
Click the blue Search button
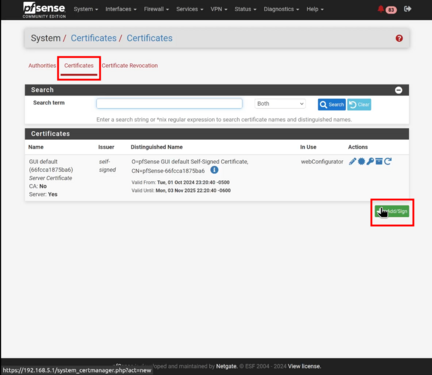pos(332,105)
